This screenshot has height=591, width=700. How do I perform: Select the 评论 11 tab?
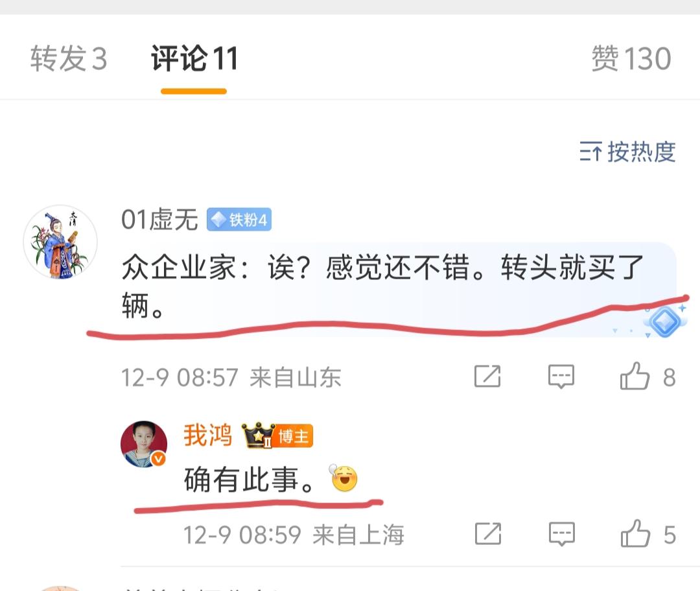click(x=194, y=58)
